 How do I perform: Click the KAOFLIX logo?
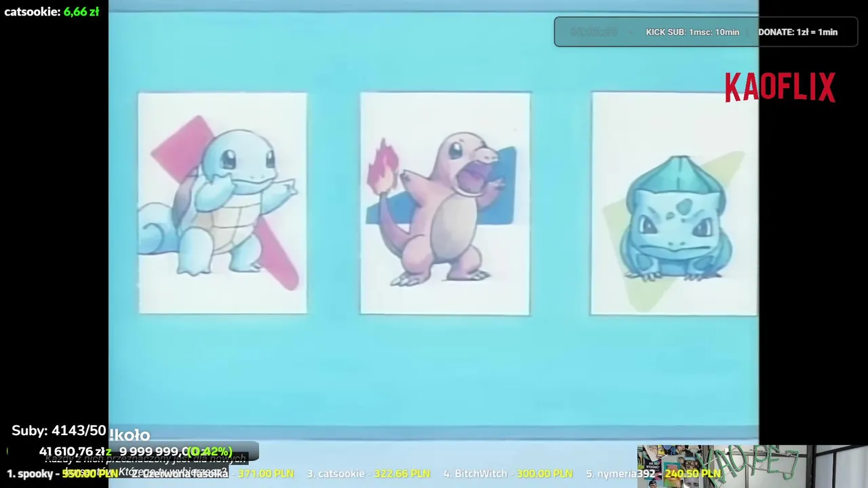[780, 87]
